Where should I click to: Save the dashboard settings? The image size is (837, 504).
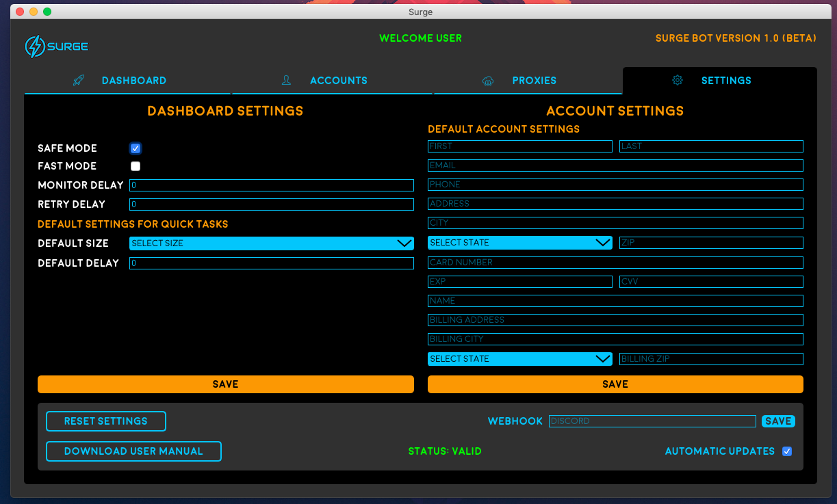coord(226,384)
